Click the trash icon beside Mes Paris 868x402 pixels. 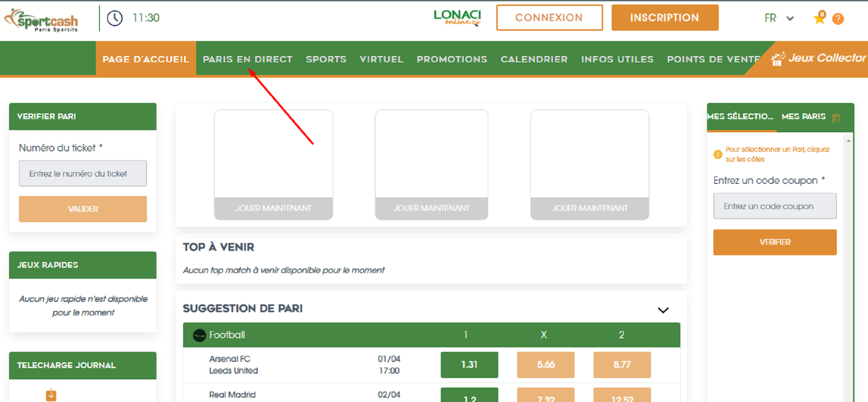[x=836, y=118]
